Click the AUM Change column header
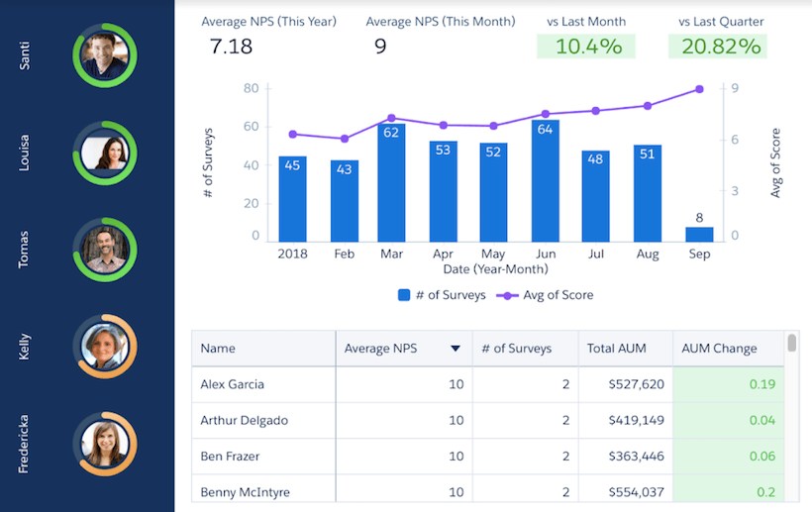Image resolution: width=812 pixels, height=512 pixels. click(719, 349)
